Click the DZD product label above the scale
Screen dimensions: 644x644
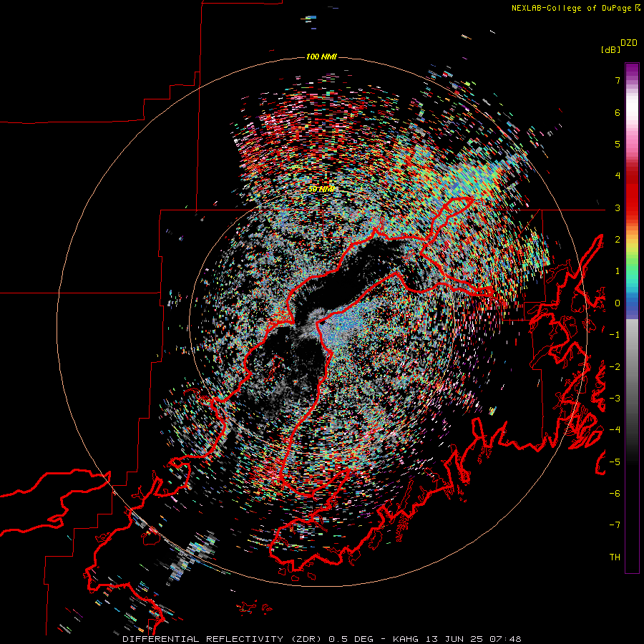point(629,43)
